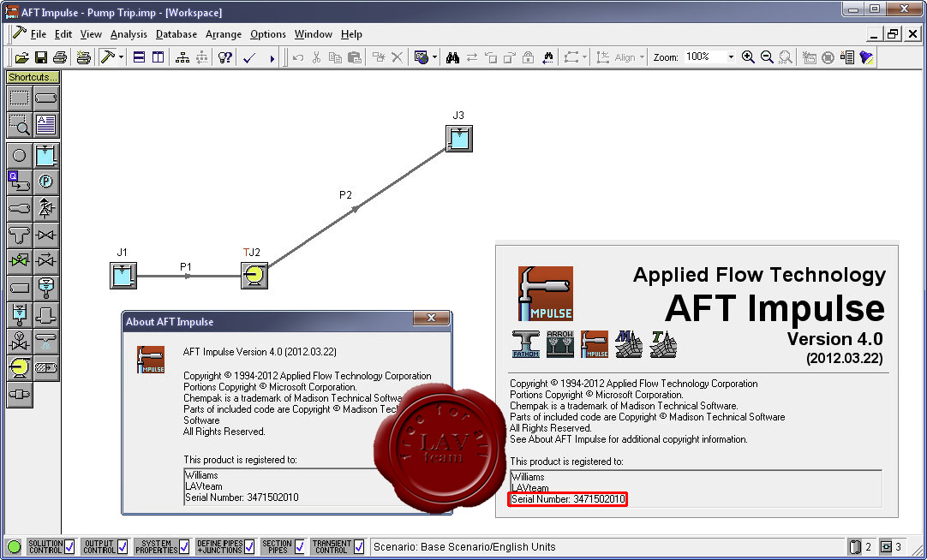Pick the Tee/Wye junction tool
Screen dimensions: 927x560
tap(20, 235)
